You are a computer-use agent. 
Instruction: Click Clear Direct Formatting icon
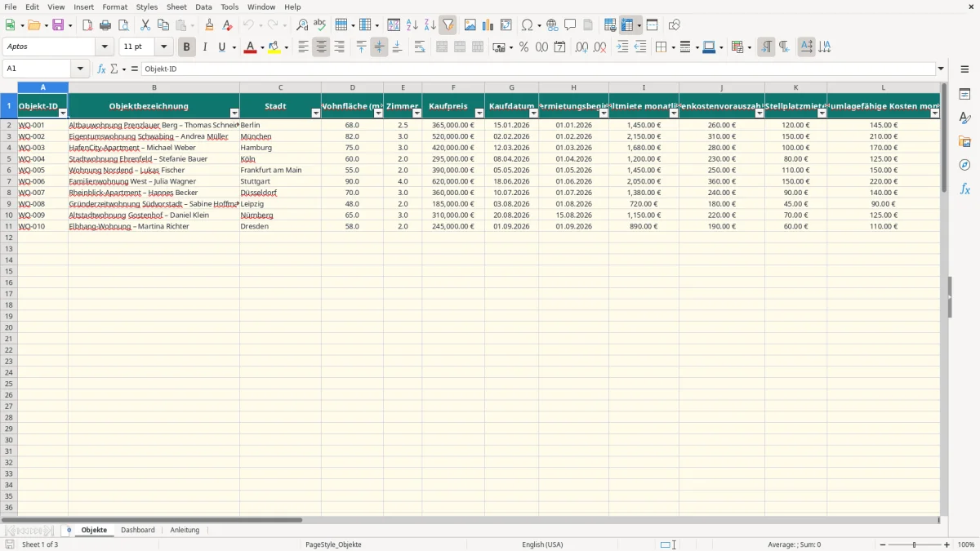[228, 25]
